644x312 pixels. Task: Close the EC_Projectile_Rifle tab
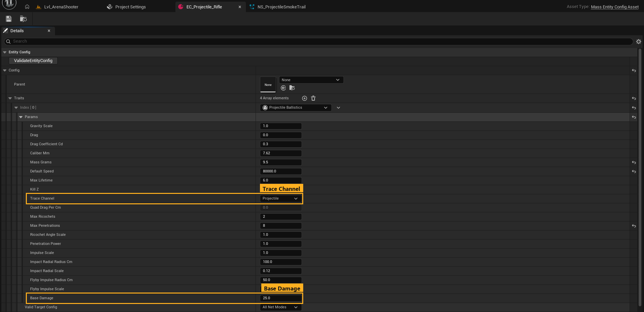[x=240, y=7]
